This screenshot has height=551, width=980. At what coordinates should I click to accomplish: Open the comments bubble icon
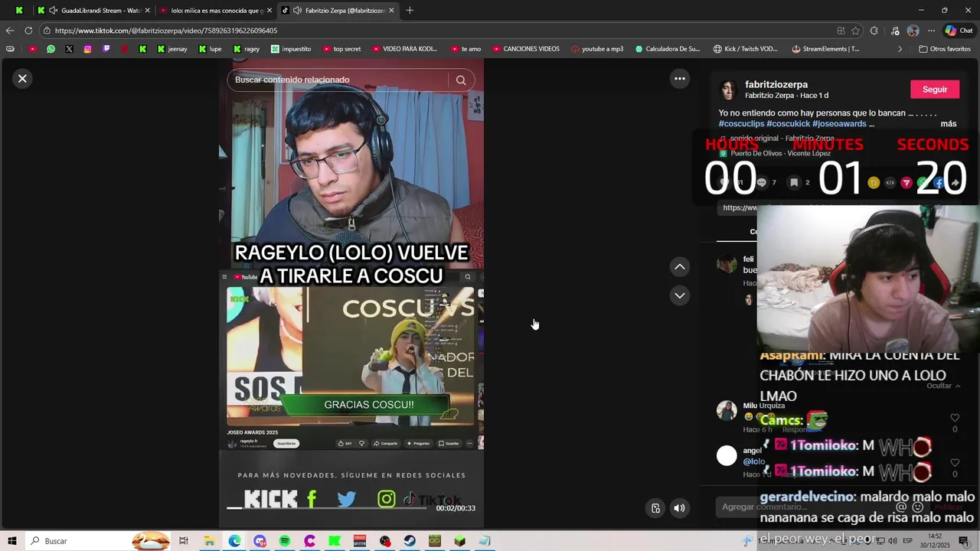762,183
